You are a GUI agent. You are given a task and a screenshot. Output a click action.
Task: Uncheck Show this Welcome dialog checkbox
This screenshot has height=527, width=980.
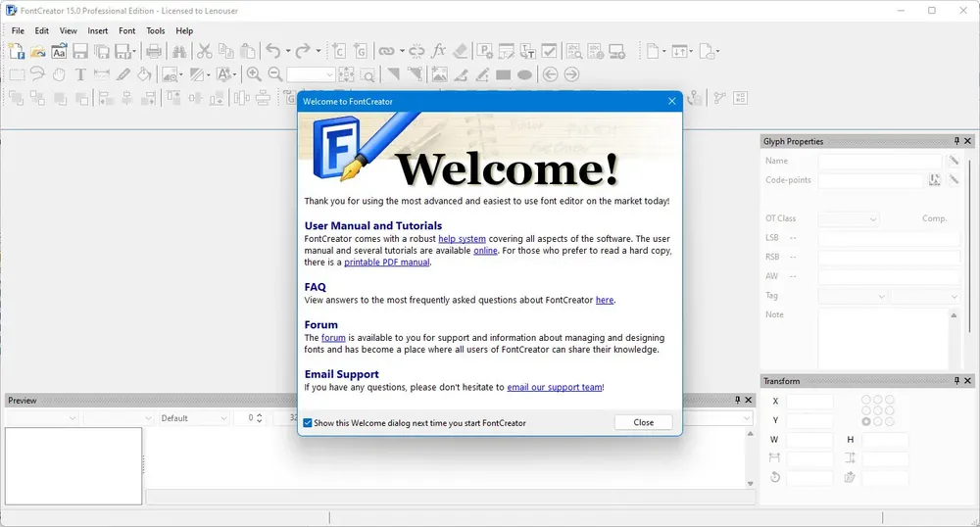(x=308, y=423)
